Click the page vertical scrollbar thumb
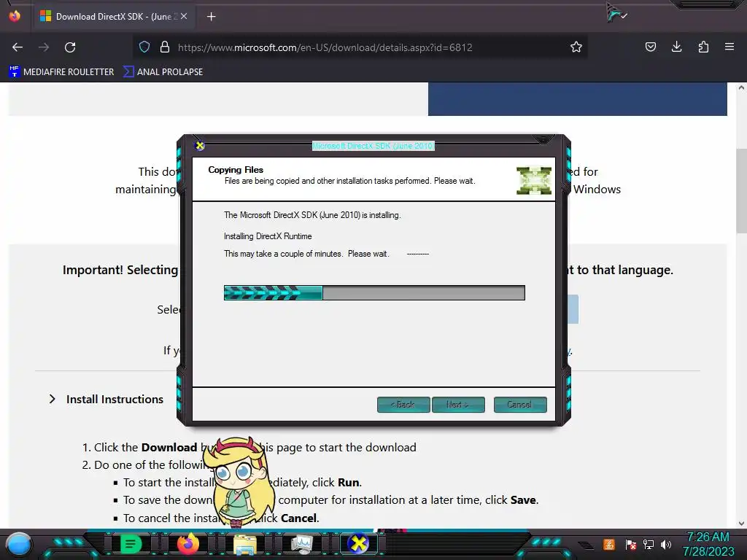This screenshot has height=560, width=747. [741, 190]
